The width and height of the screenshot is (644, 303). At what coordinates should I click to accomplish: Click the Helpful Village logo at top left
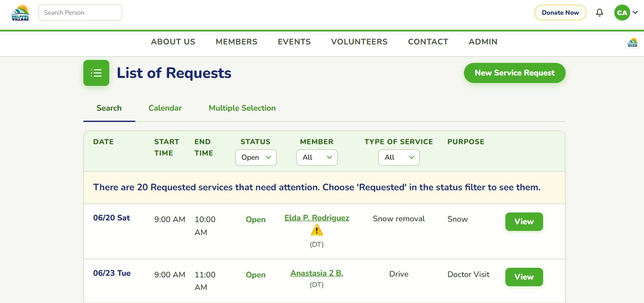tap(21, 13)
